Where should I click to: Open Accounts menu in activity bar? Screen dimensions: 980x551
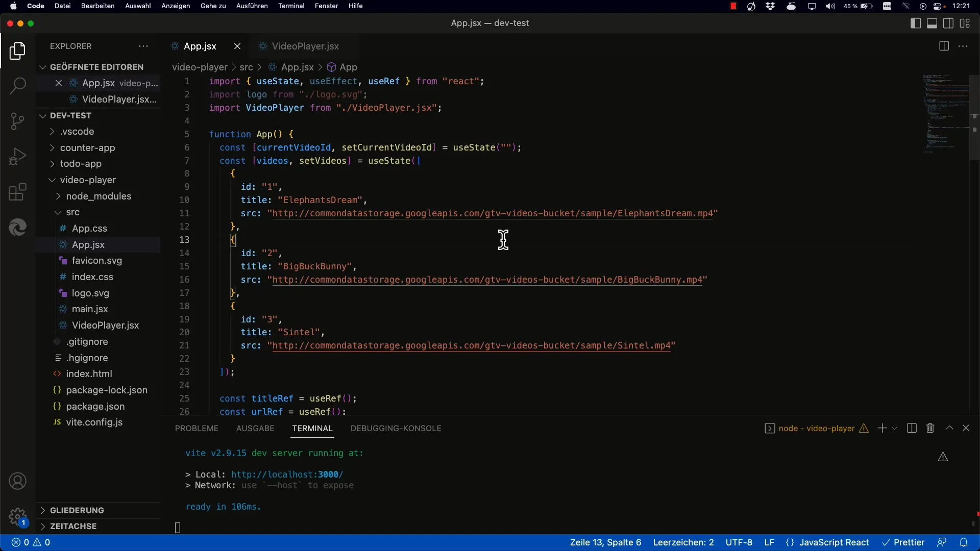click(17, 481)
